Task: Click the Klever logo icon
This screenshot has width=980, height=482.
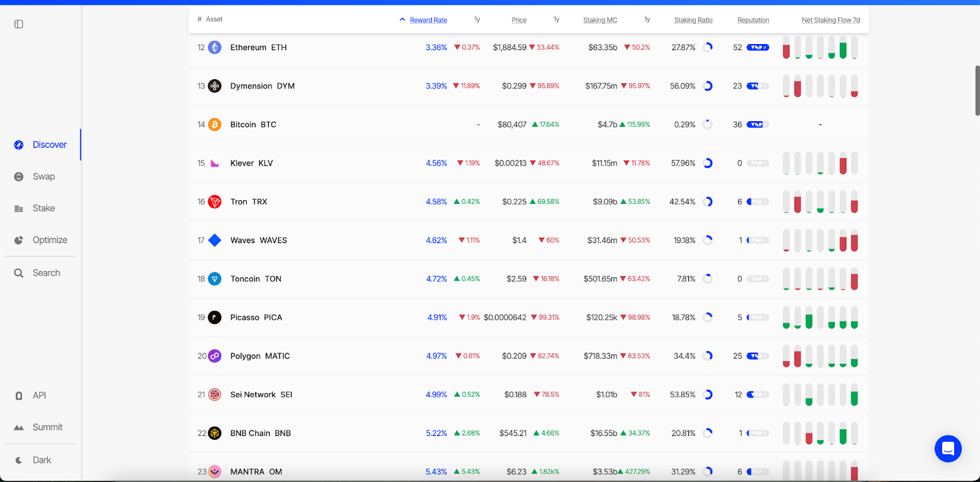Action: [215, 163]
